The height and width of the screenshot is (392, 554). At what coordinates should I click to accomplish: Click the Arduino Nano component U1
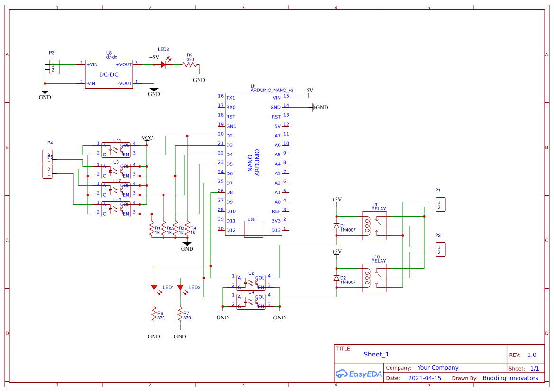(x=254, y=161)
